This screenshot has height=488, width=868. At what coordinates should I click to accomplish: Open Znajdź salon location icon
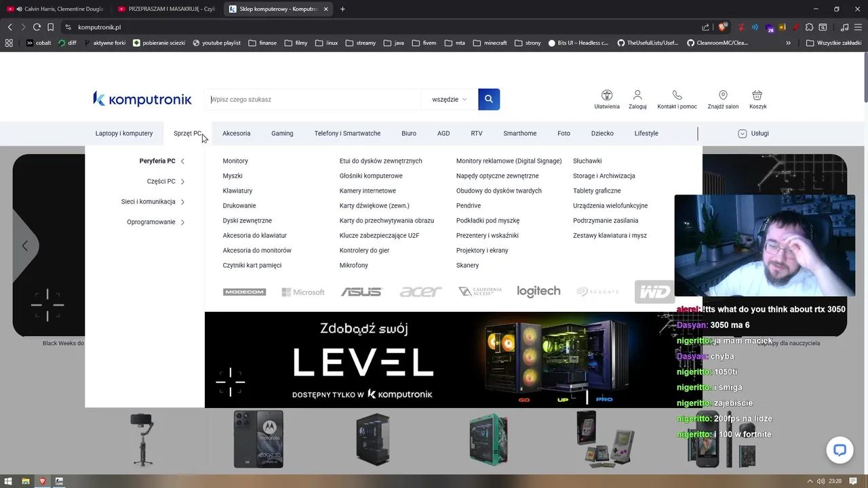(723, 100)
